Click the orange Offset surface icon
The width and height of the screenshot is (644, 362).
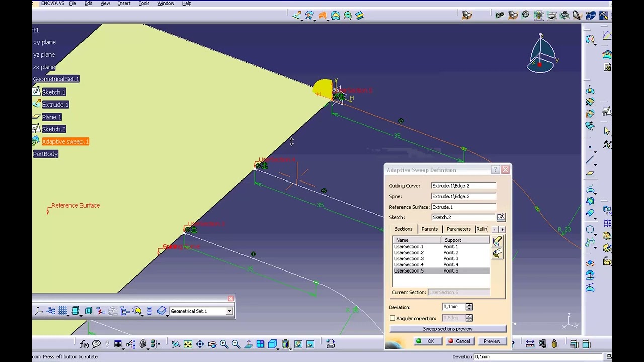coord(323,16)
